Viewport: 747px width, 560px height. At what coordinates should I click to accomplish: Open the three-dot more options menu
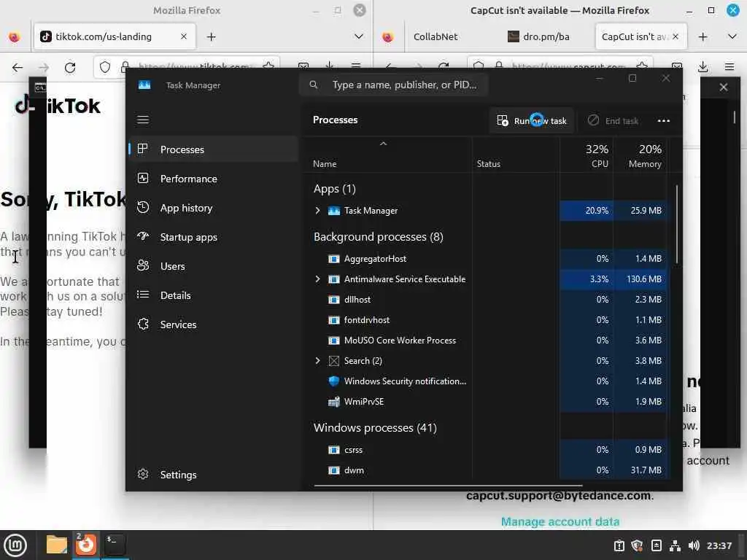point(664,120)
